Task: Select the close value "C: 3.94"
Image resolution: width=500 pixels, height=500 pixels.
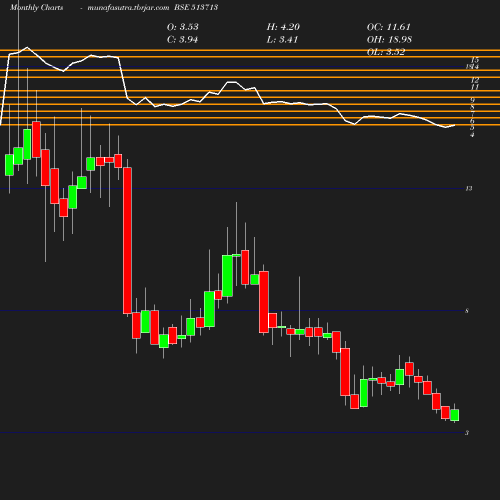Action: pos(182,40)
